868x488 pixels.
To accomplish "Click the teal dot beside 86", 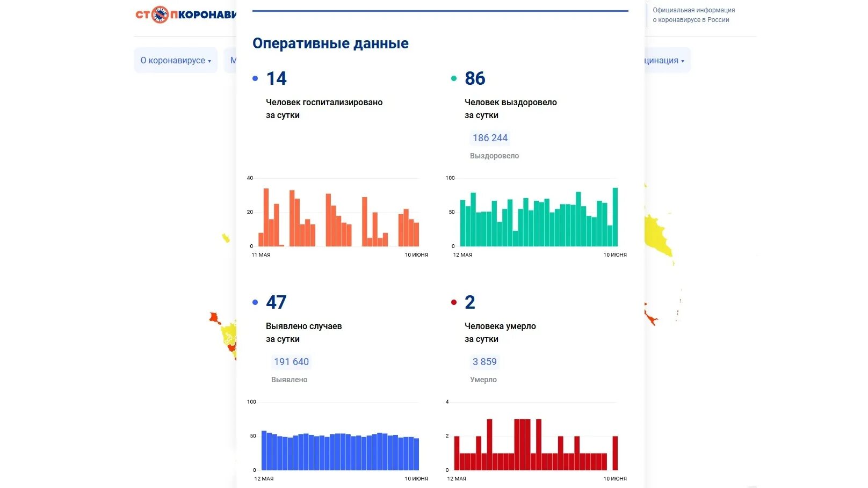I will 454,78.
